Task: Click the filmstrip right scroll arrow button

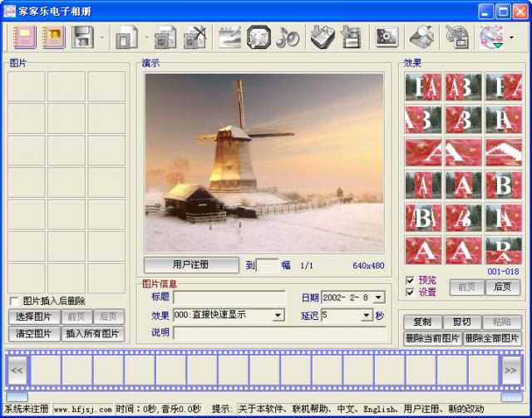Action: 512,370
